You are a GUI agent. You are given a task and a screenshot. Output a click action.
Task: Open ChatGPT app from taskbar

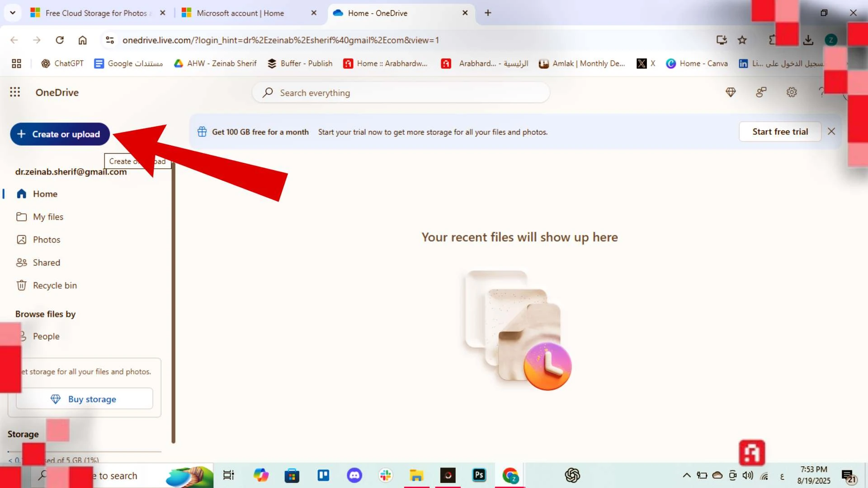coord(572,475)
